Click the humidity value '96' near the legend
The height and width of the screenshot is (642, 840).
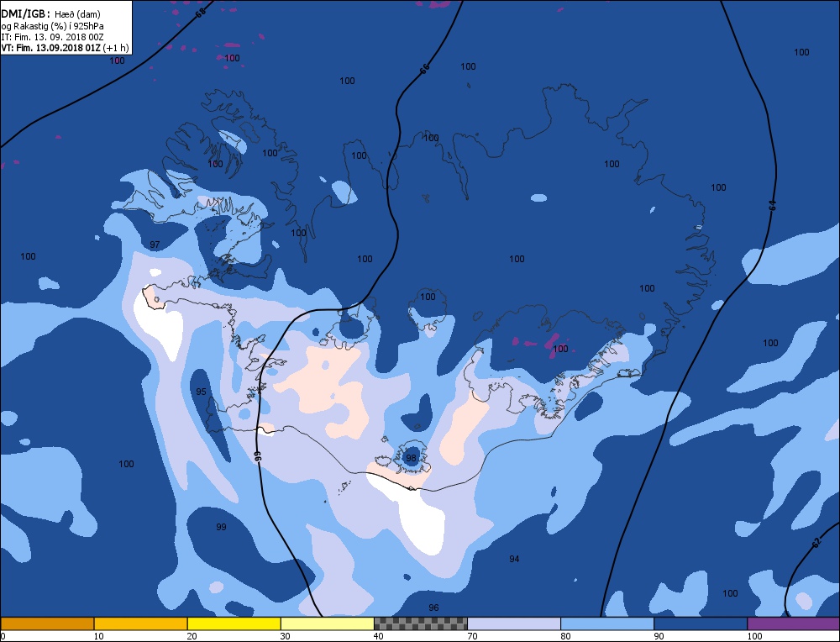click(434, 608)
